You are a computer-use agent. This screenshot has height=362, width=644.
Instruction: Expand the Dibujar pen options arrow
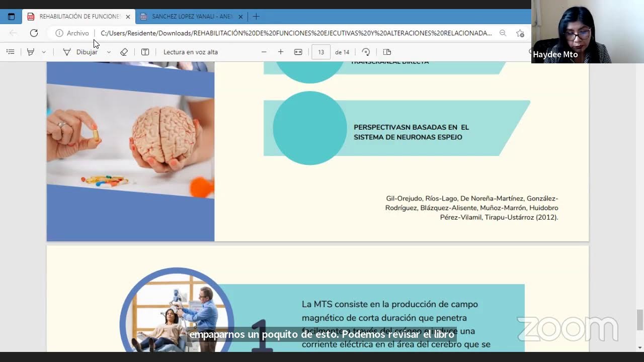[109, 52]
